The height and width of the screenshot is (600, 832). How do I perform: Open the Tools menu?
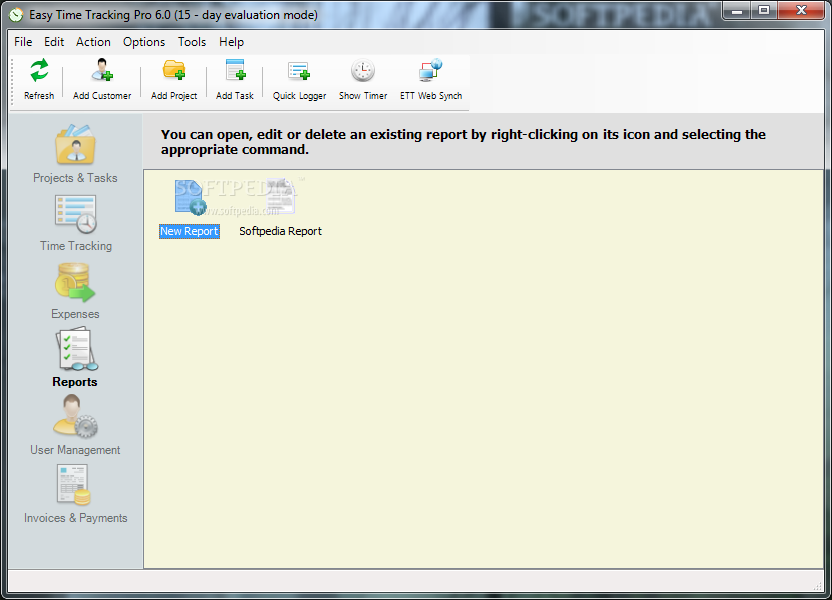[x=192, y=42]
